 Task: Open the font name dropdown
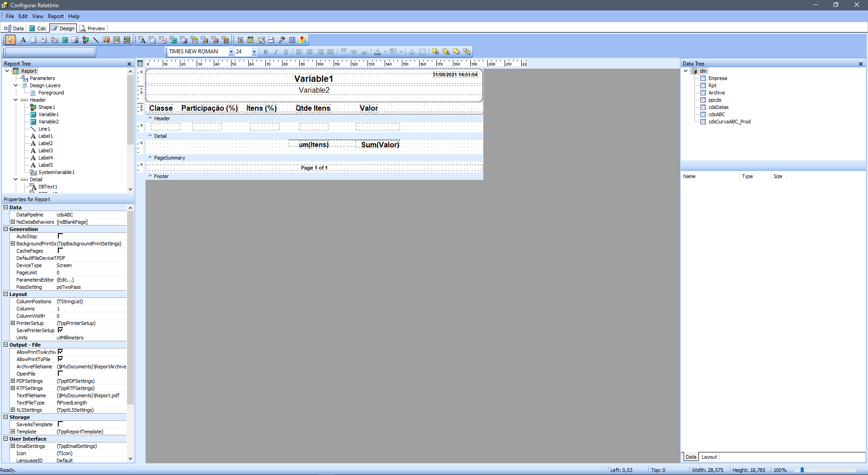pos(231,52)
